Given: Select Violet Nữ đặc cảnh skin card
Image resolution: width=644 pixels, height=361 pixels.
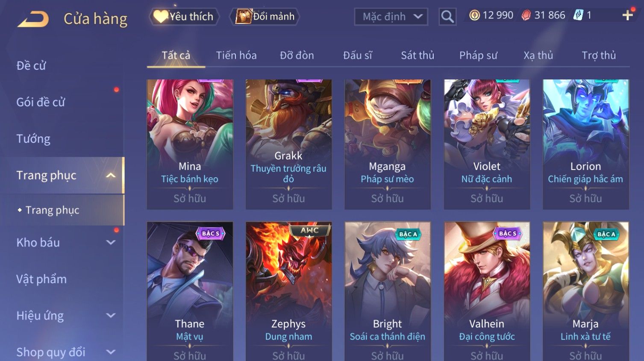Looking at the screenshot, I should coord(487,144).
